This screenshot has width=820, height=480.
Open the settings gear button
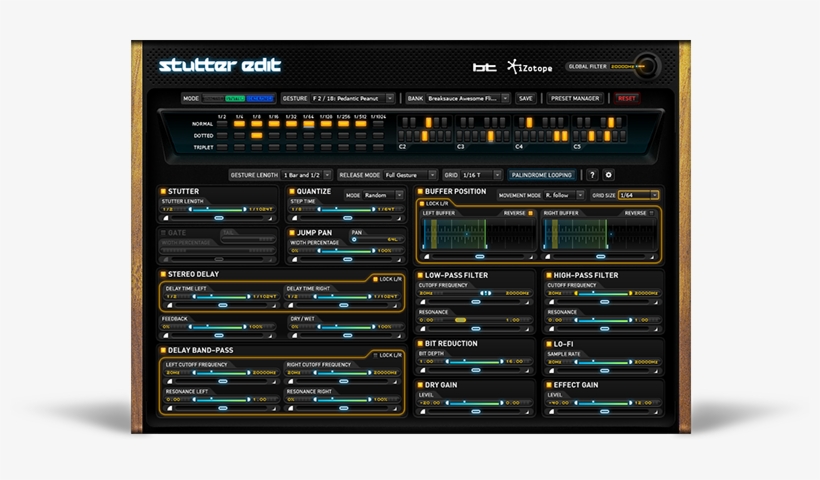608,175
